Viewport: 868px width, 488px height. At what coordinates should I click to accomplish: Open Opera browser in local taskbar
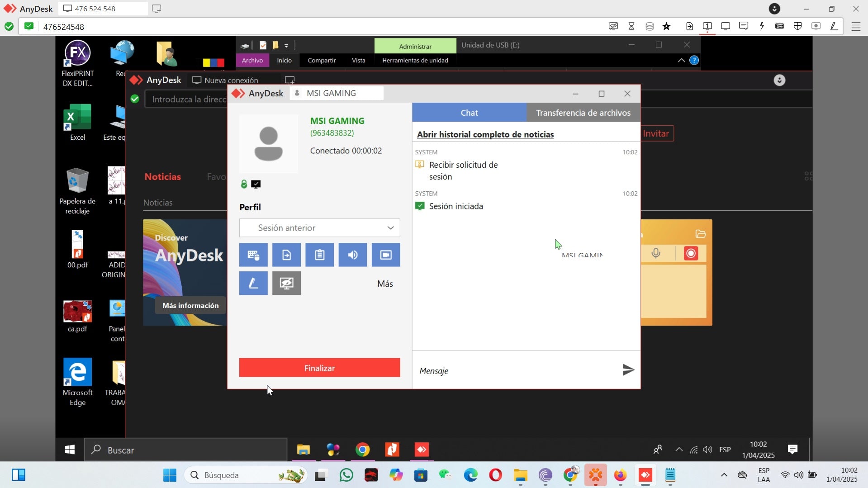click(x=495, y=475)
